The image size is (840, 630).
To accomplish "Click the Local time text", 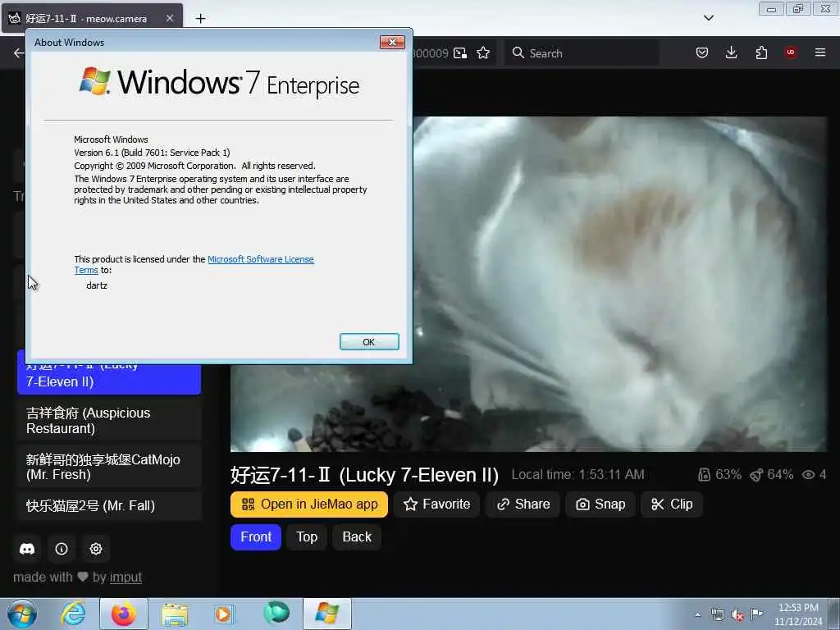I will pyautogui.click(x=577, y=475).
